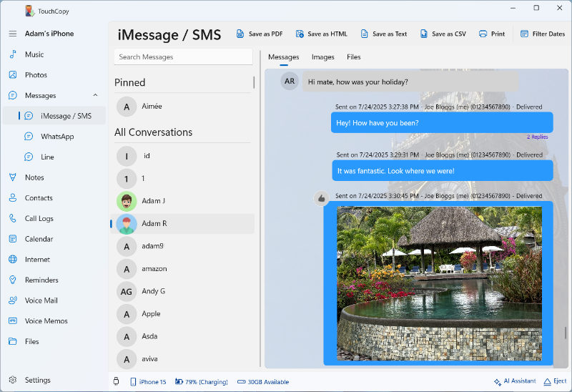Click the Notes icon in sidebar
This screenshot has width=572, height=392.
coord(13,177)
